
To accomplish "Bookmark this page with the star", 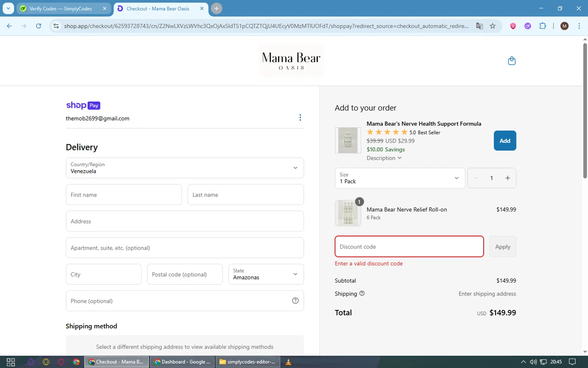I will (493, 26).
